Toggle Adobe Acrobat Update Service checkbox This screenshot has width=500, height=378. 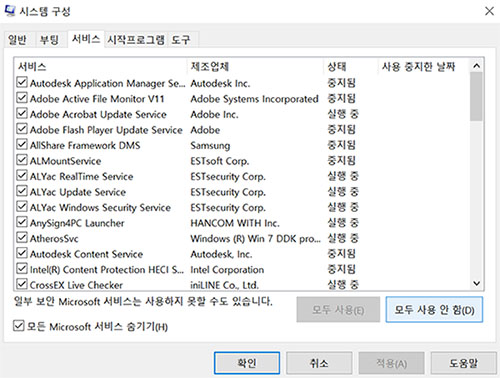click(22, 113)
